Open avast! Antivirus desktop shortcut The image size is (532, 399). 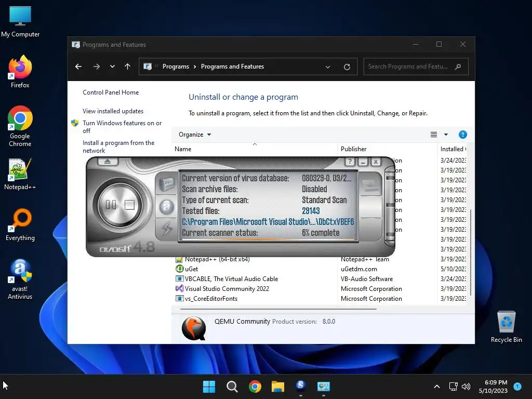(x=20, y=280)
